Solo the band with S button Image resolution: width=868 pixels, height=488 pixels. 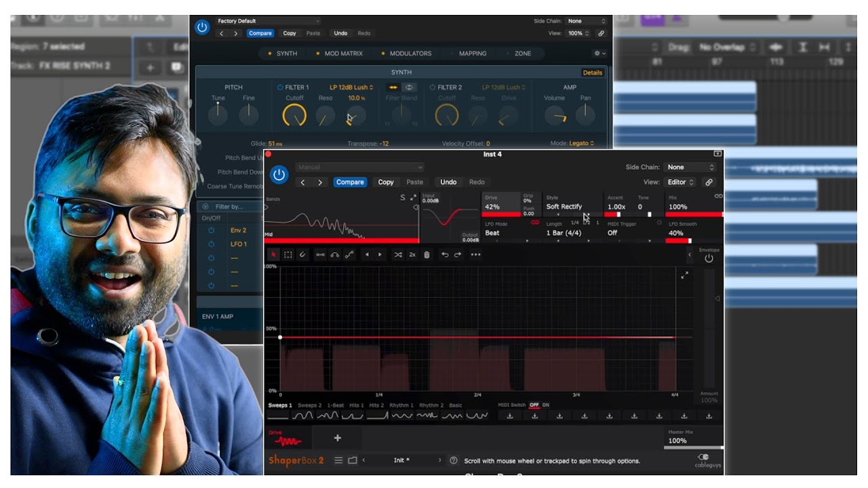point(402,197)
